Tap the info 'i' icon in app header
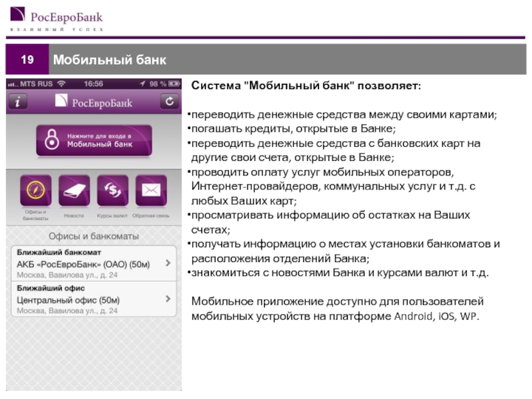Screen dimensions: 532x399 pos(18,102)
